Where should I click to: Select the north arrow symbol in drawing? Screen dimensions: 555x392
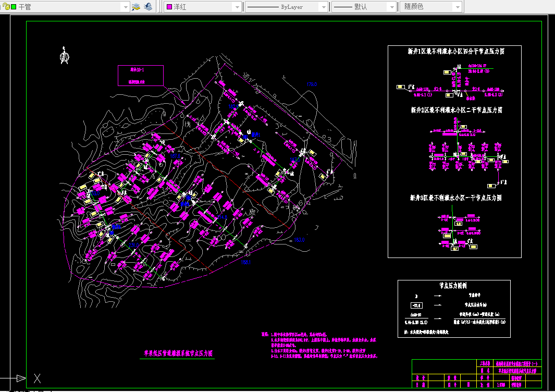tap(64, 56)
